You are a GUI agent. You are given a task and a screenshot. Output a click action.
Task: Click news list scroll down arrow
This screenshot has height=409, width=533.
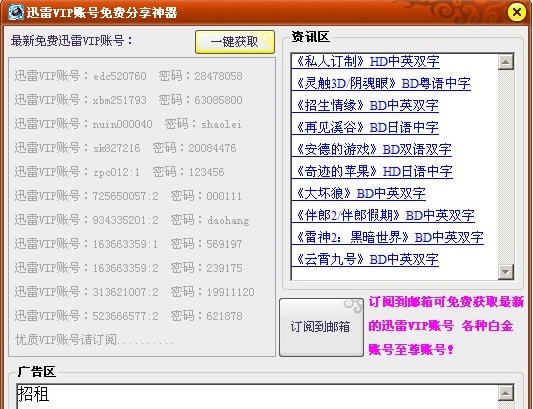pos(506,272)
